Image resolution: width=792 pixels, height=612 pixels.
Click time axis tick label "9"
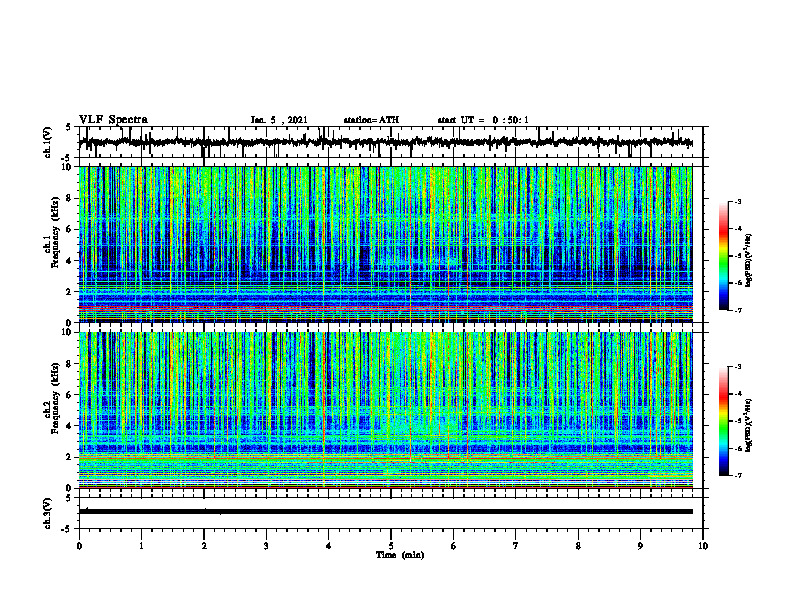(640, 546)
